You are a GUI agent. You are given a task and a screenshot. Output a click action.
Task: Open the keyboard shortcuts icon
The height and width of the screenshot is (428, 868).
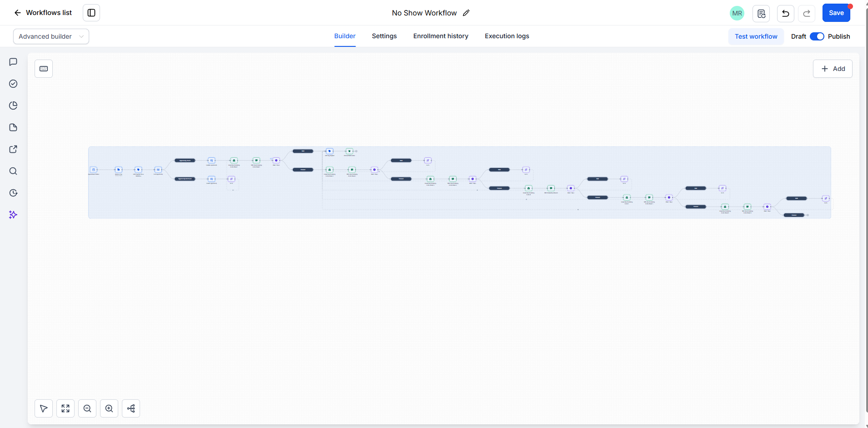coord(44,69)
